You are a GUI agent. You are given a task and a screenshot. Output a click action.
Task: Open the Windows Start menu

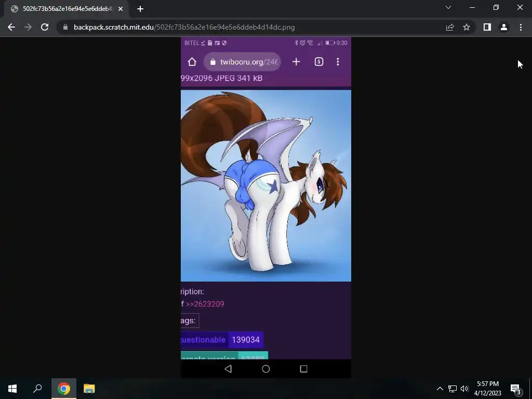[x=12, y=389]
